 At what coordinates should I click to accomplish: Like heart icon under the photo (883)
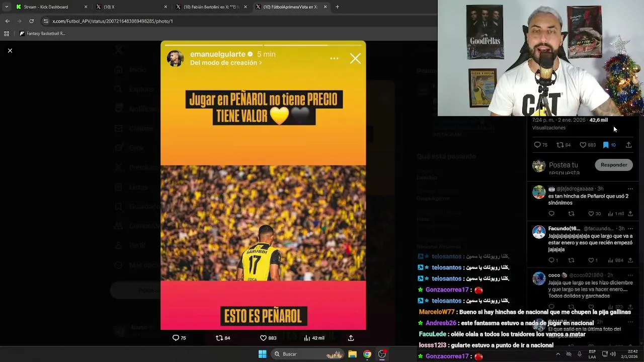[x=263, y=338]
